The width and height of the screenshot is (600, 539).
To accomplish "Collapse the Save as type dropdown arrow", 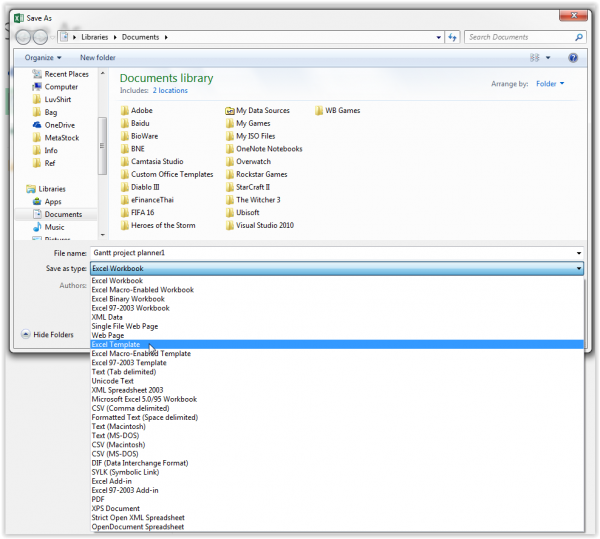I will 579,269.
